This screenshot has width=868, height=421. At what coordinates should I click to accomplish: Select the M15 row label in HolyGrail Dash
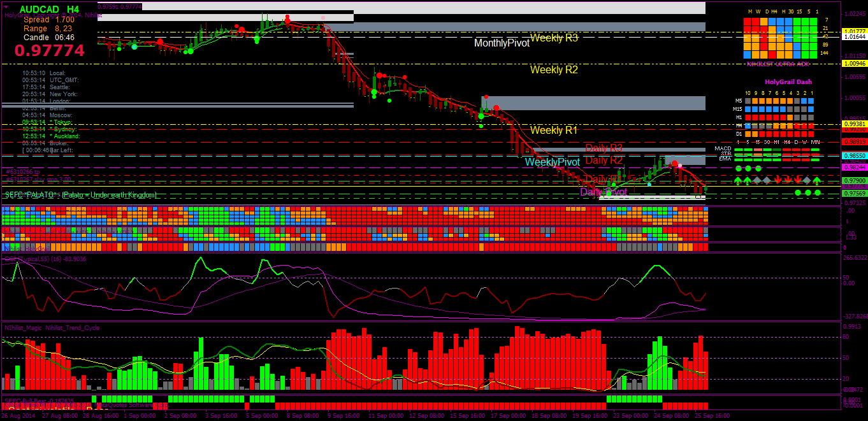(737, 109)
